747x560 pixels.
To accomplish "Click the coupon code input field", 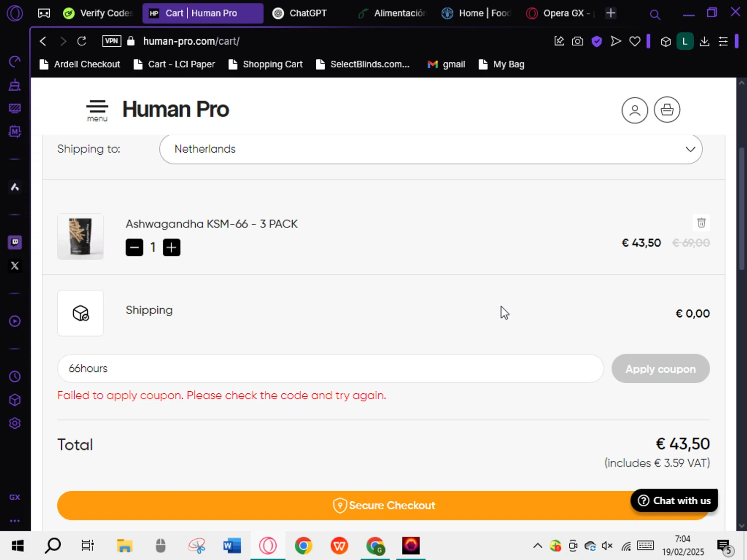I will pyautogui.click(x=330, y=368).
